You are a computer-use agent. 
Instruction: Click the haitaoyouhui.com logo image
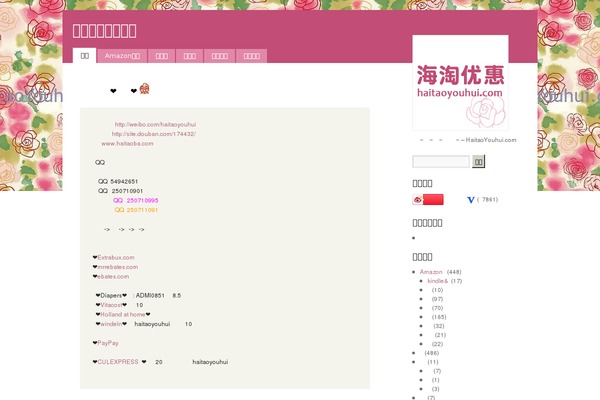pos(460,83)
